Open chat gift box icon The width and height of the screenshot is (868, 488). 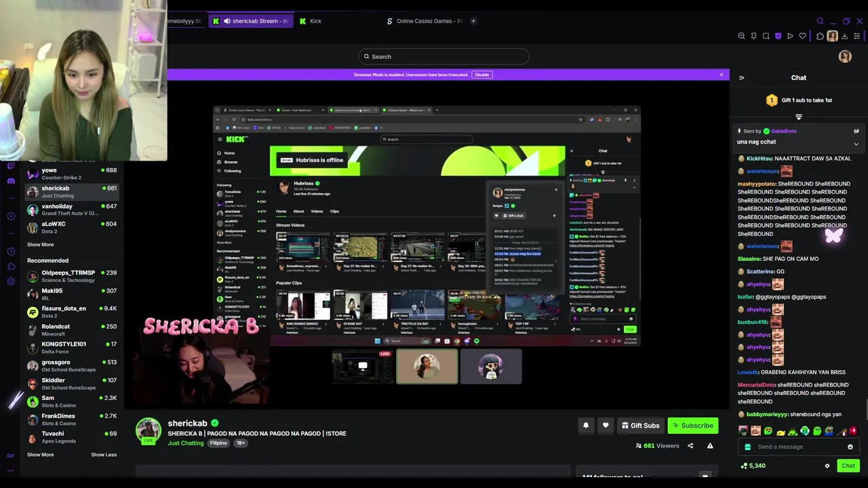pyautogui.click(x=747, y=447)
